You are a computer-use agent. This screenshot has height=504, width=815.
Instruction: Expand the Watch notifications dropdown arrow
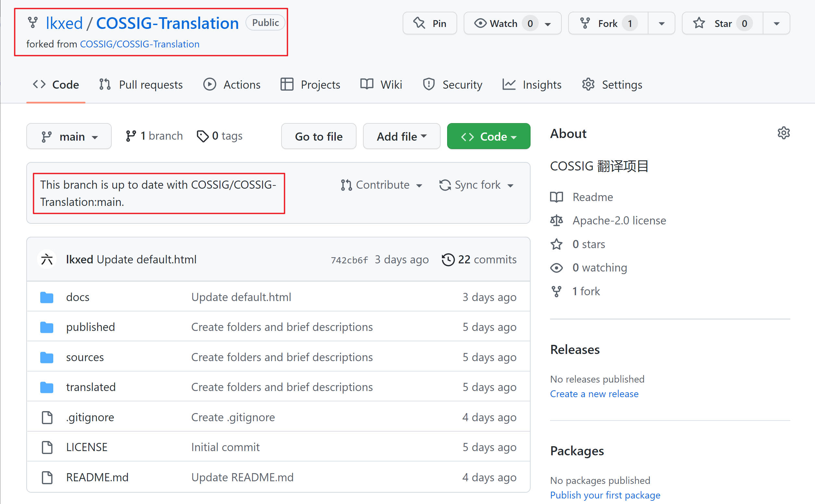click(548, 24)
